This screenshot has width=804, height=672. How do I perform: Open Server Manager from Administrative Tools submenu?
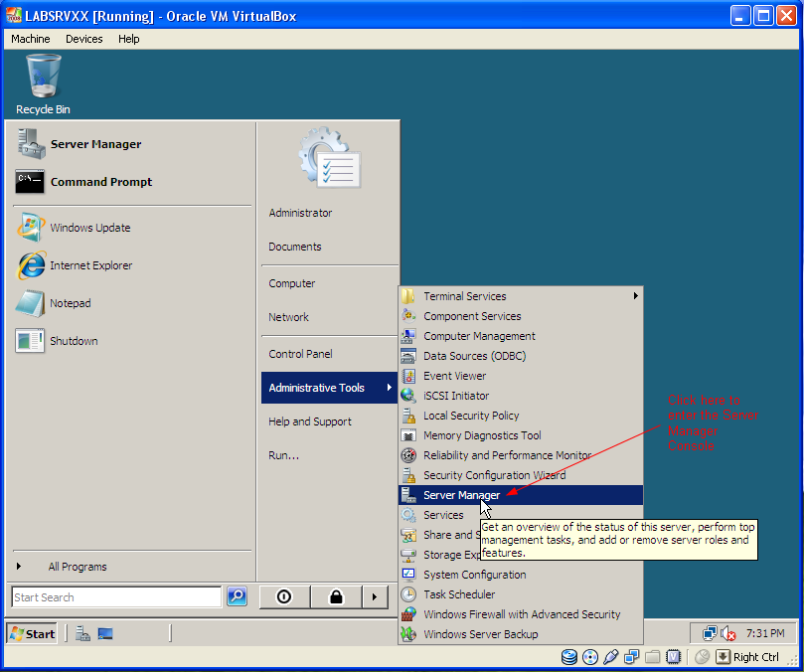[x=521, y=495]
